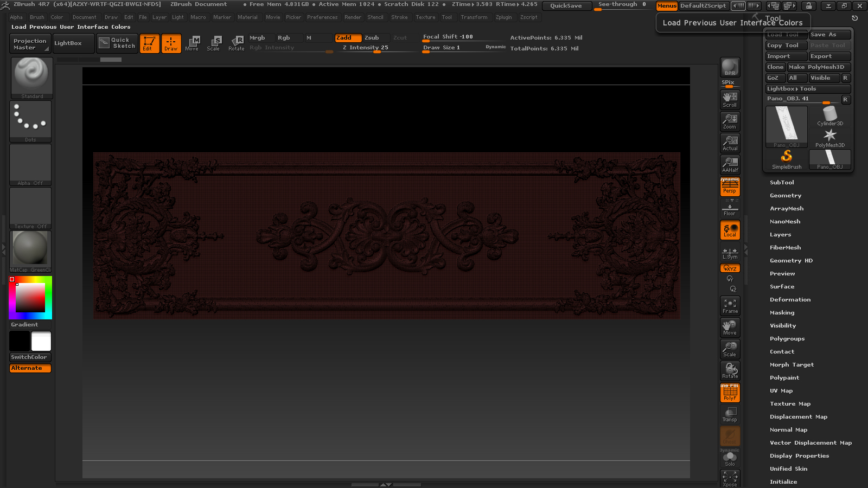Open the Dots stroke selector
The height and width of the screenshot is (488, 868).
[x=31, y=121]
